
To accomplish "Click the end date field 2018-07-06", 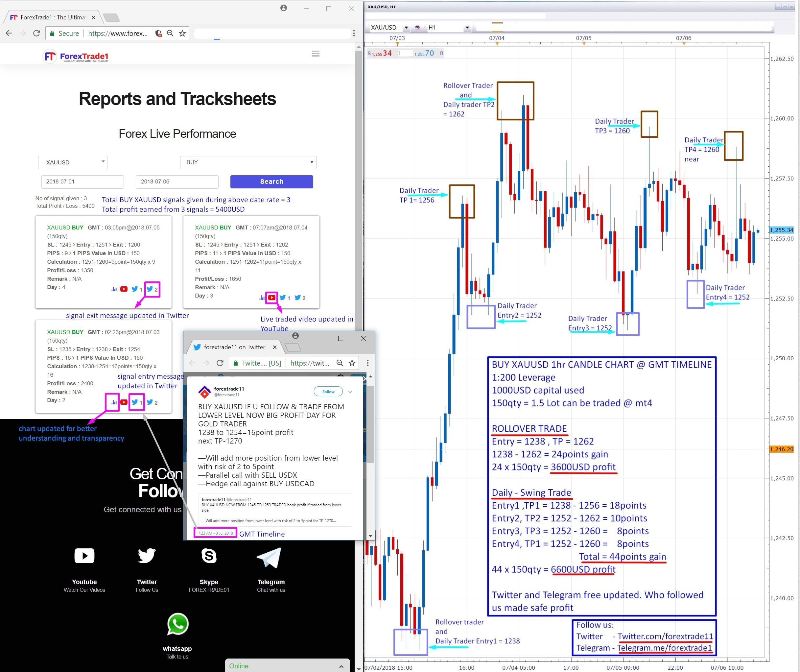I will [x=177, y=182].
